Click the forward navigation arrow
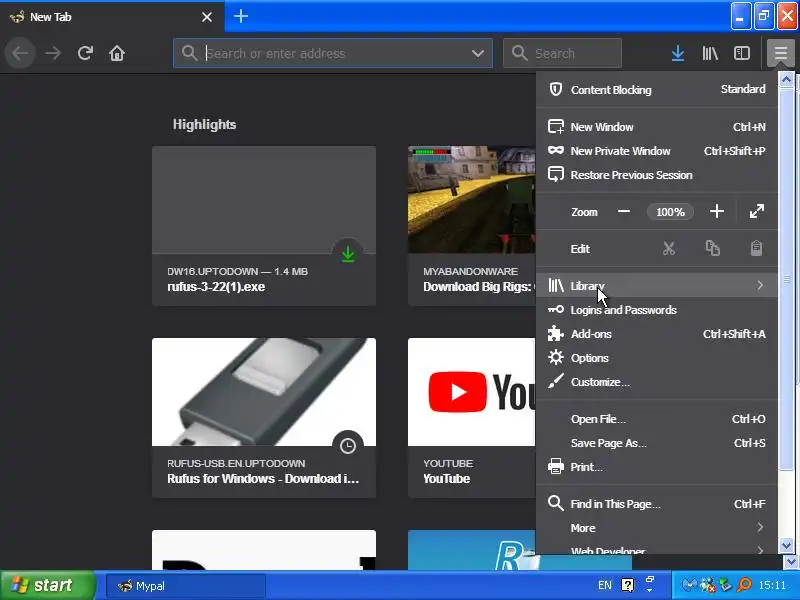This screenshot has width=800, height=600. pos(53,53)
